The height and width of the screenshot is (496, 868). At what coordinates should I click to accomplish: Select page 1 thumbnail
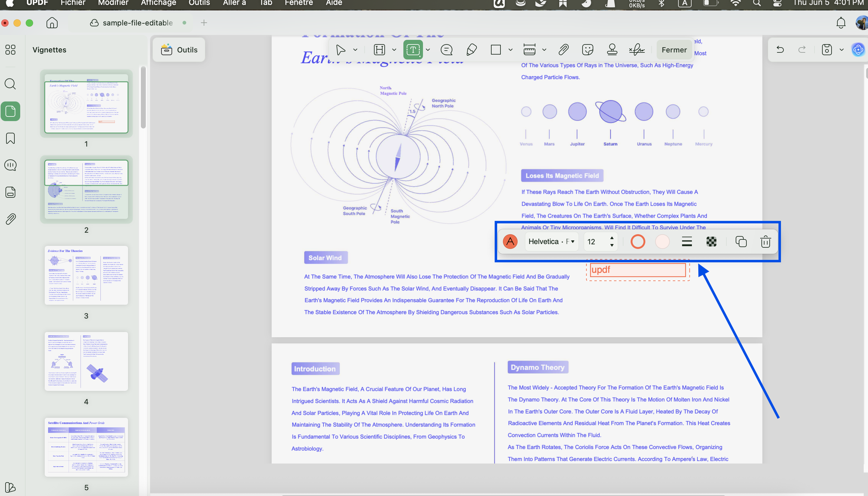pos(86,104)
